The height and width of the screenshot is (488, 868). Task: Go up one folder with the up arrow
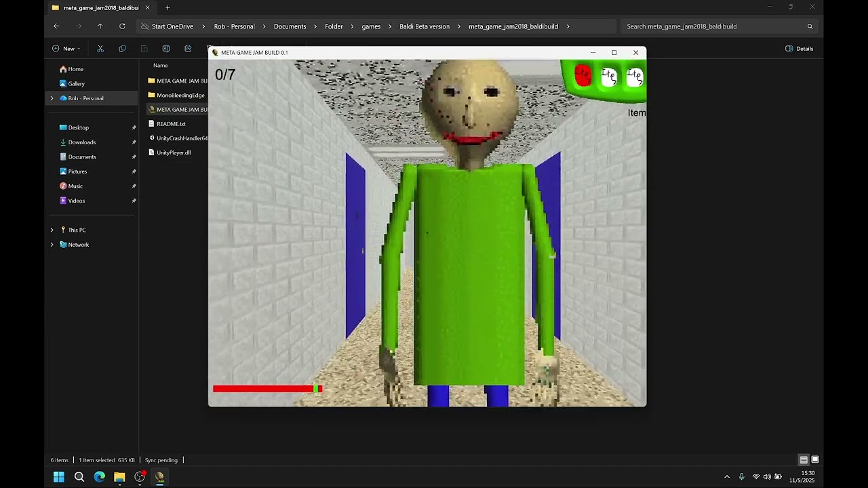100,26
